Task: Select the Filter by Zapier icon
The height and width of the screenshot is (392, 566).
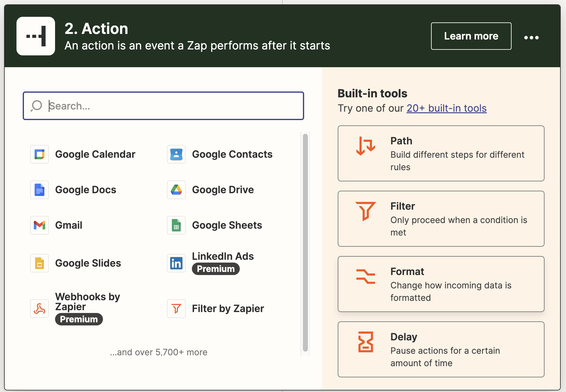Action: tap(176, 309)
